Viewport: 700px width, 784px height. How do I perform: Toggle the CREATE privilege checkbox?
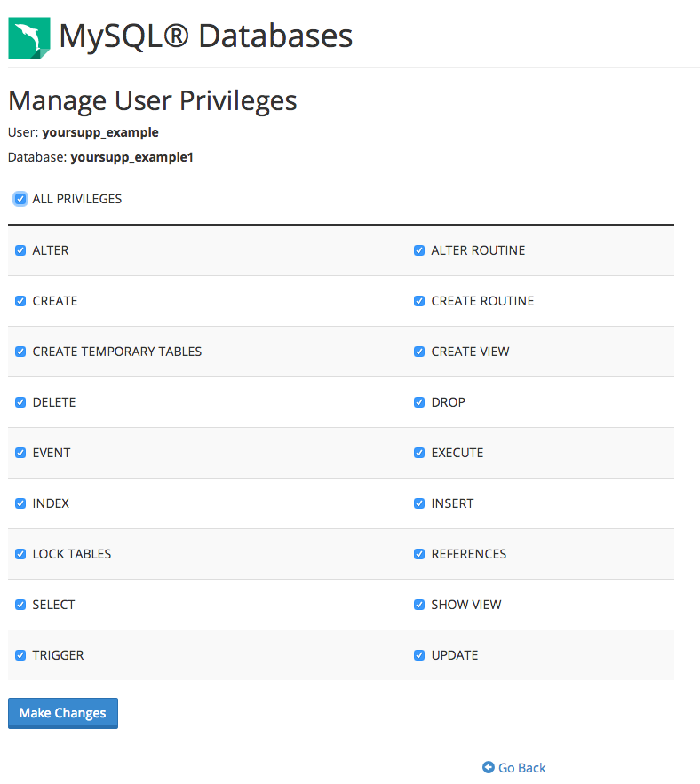[20, 301]
